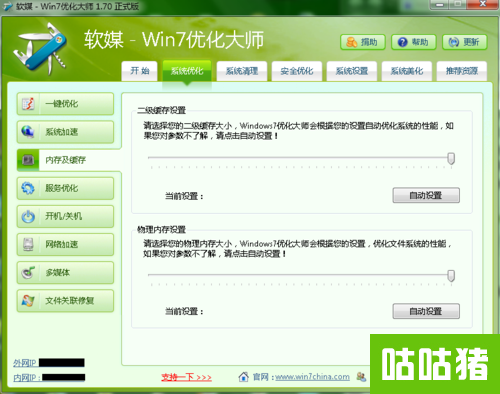Screen dimensions: 500x394
Task: Open the 系统美化 tab
Action: [407, 71]
